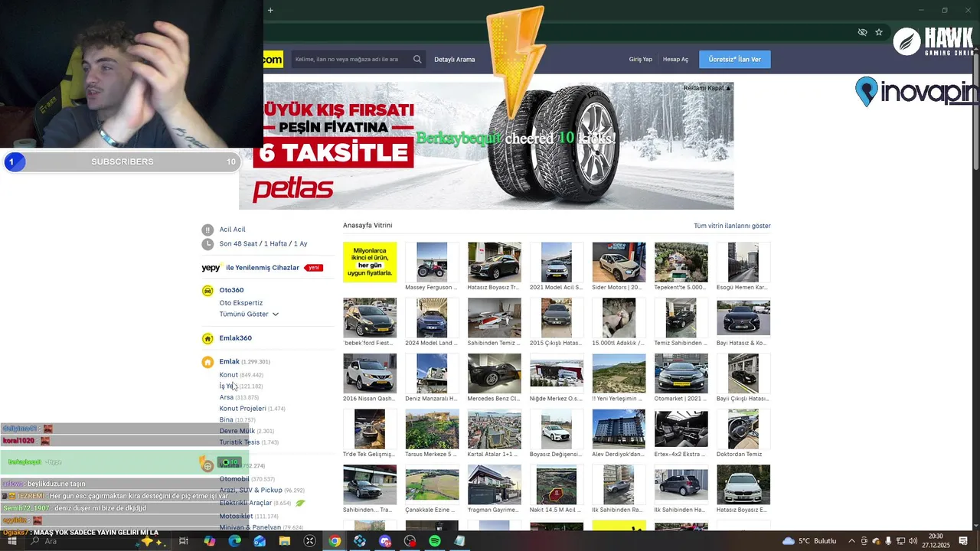The image size is (980, 551).
Task: Open the Tepekent'te listing thumbnail
Action: pyautogui.click(x=681, y=262)
